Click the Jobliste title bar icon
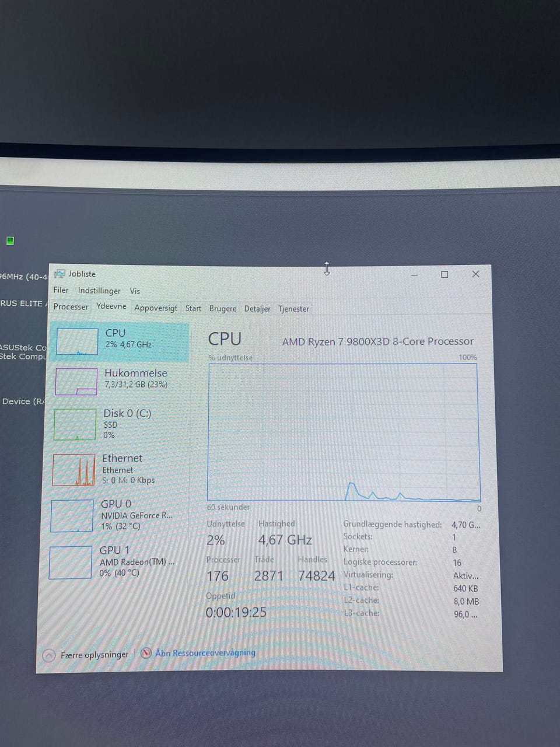This screenshot has height=747, width=560. (x=60, y=274)
